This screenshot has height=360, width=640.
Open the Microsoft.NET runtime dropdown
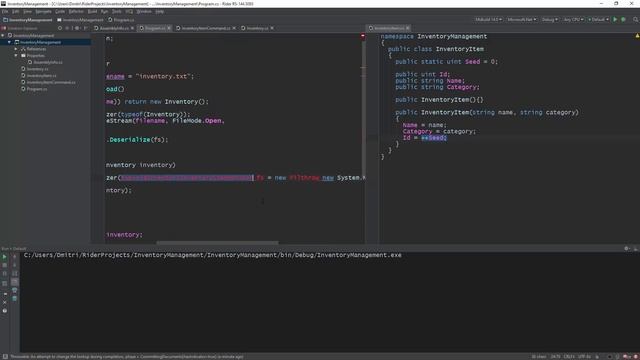coord(522,20)
